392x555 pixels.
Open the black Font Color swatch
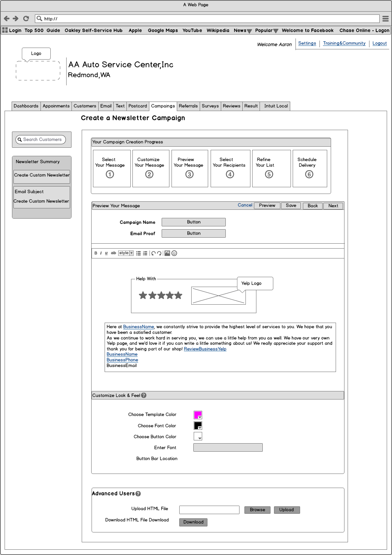click(198, 426)
